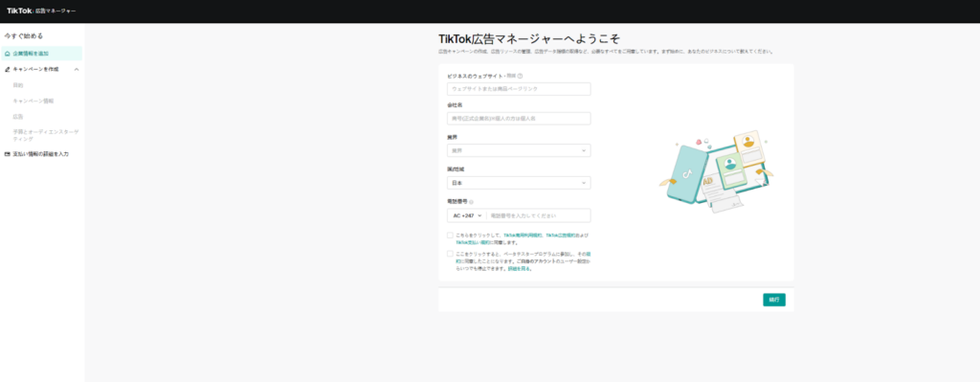Click the help icon next to ビジネスのウェブサイト

(x=520, y=76)
